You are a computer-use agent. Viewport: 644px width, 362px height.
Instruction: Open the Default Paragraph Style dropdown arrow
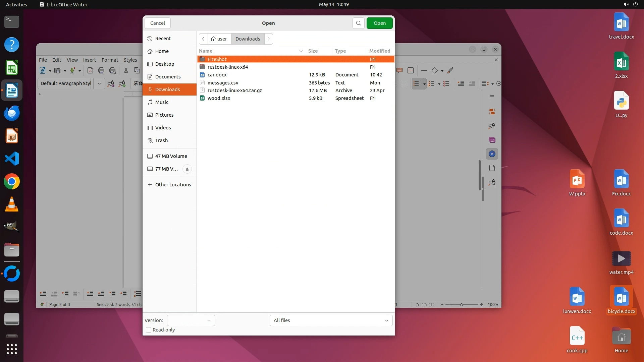pyautogui.click(x=99, y=83)
